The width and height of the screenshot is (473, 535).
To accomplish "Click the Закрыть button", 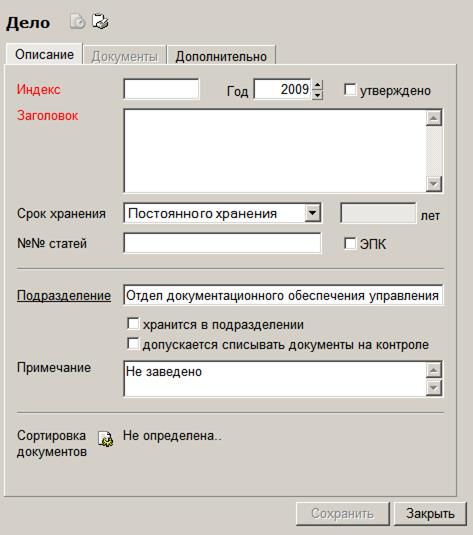I will click(x=430, y=513).
